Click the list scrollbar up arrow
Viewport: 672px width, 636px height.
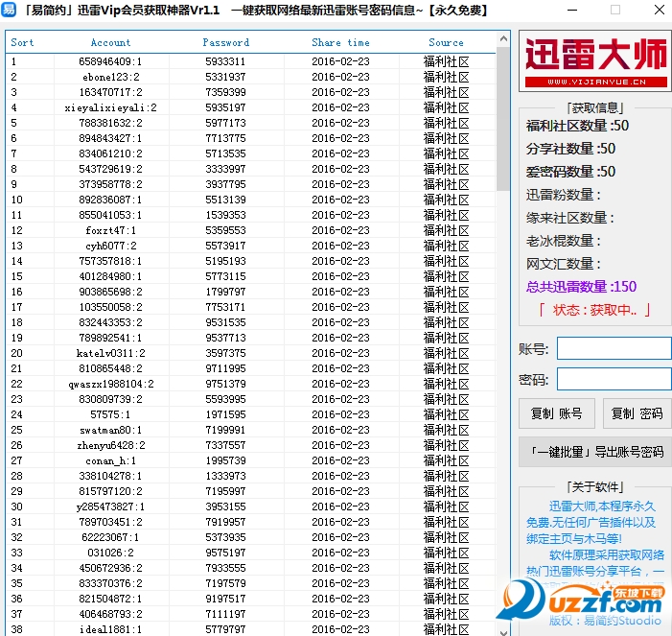(503, 39)
